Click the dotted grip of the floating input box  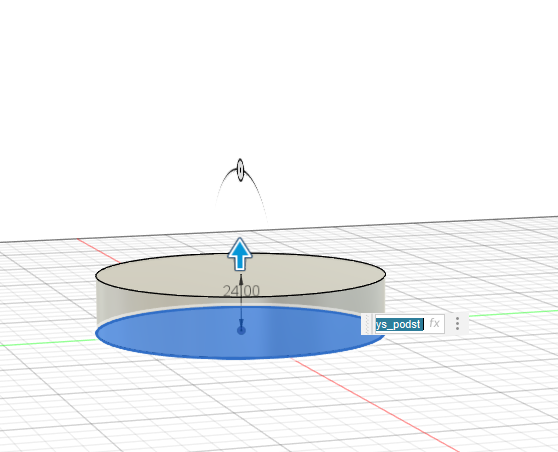(x=367, y=324)
